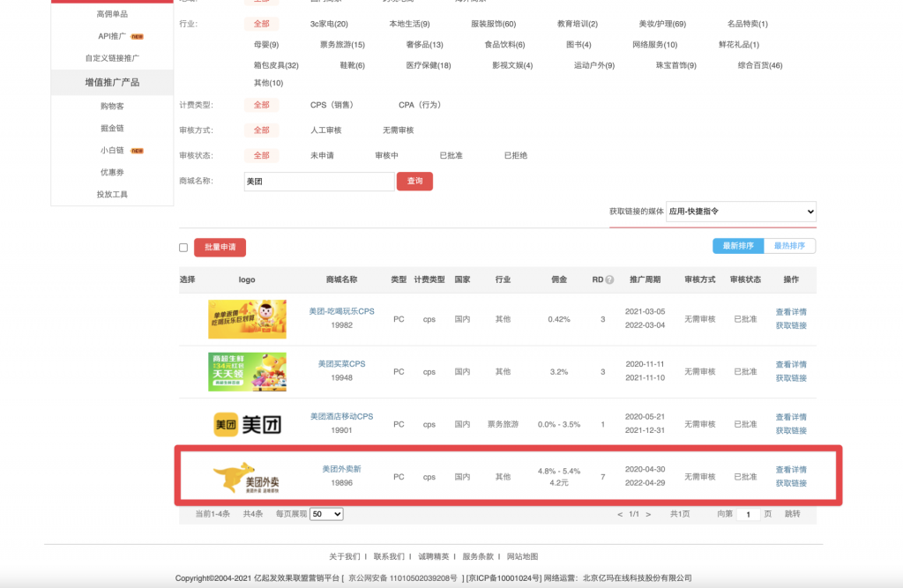Click 获取链接 for 美团买菜CPS
903x588 pixels.
[x=791, y=378]
